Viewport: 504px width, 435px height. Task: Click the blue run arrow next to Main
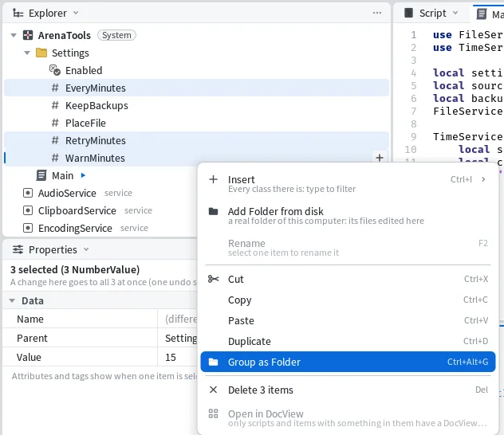point(83,175)
